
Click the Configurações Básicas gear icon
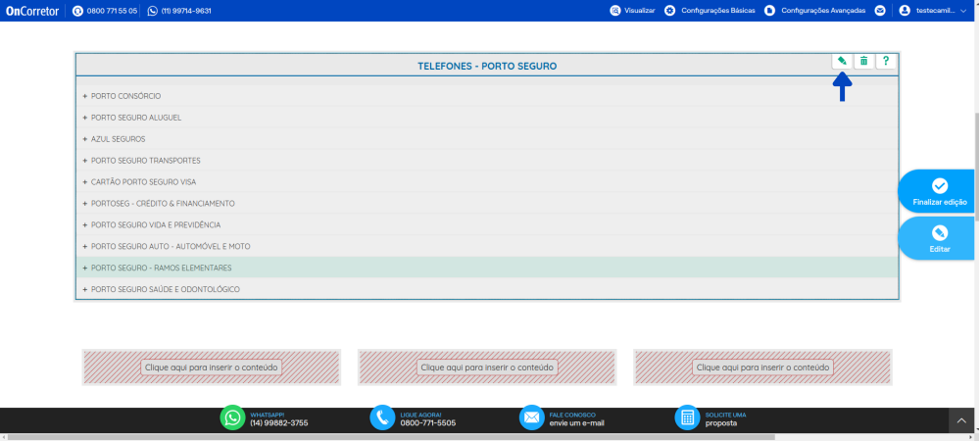[x=670, y=11]
